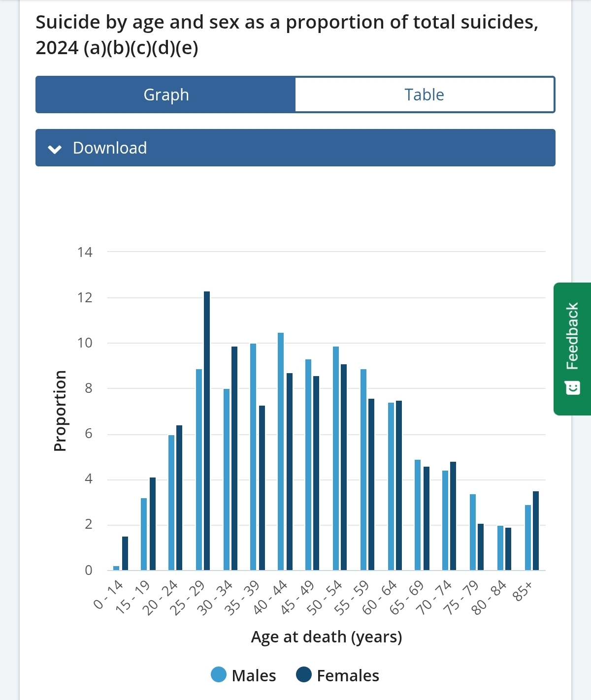This screenshot has width=591, height=700.
Task: Select the Males bar for 20 - 24
Action: pyautogui.click(x=171, y=503)
